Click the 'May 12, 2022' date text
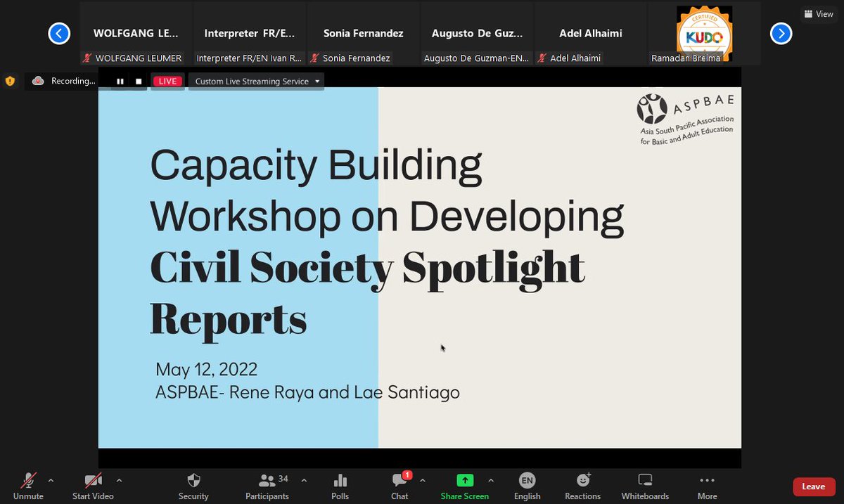Screen dimensions: 844x504 207,369
